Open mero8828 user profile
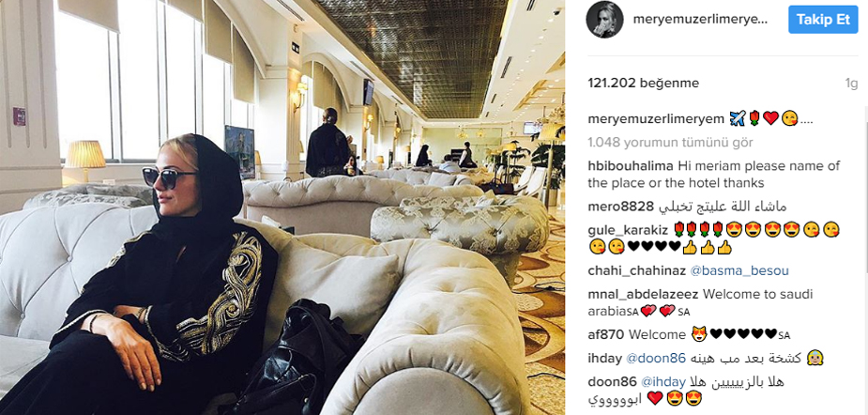 [x=620, y=207]
